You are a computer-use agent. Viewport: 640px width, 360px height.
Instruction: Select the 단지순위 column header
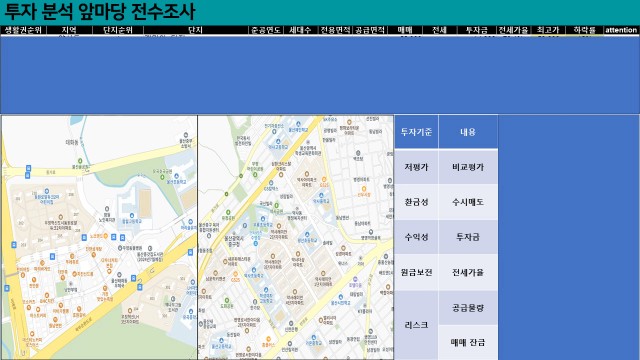pyautogui.click(x=118, y=30)
